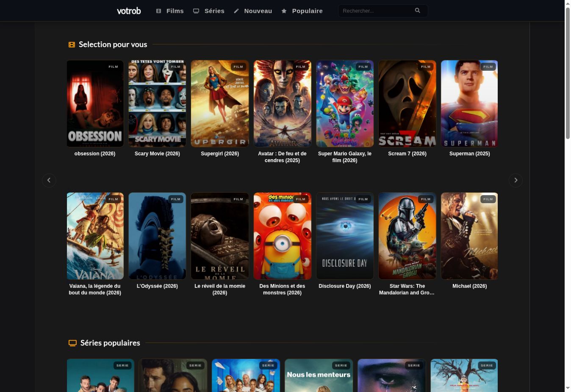Open the Super Mario Galaxy poster
Screen dimensions: 571x392
point(345,104)
